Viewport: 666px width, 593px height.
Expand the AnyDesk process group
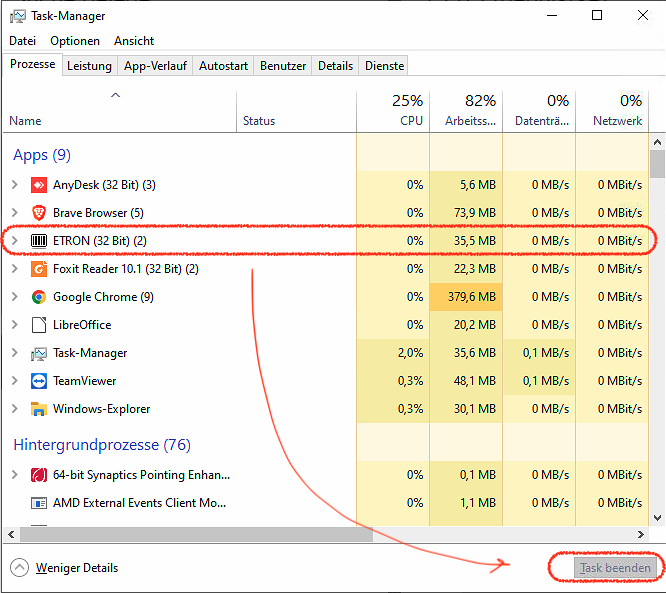click(x=14, y=185)
